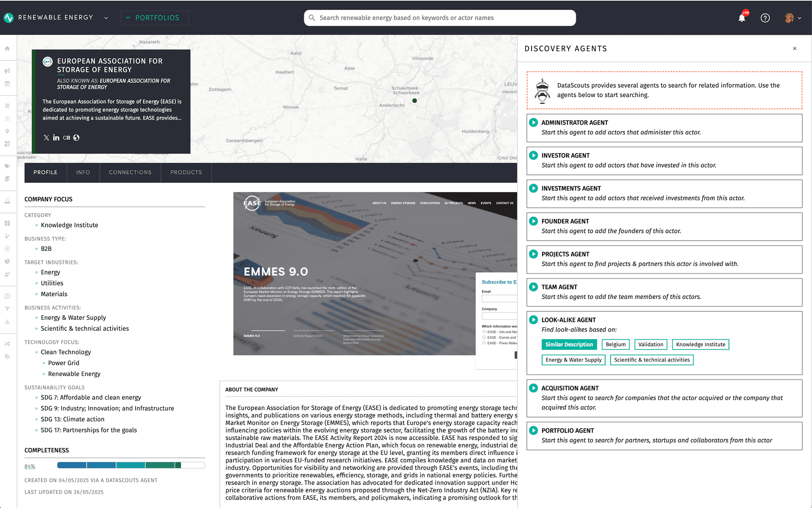Screen dimensions: 812x508
Task: Start the Portfolio Agent play icon
Action: coord(533,430)
